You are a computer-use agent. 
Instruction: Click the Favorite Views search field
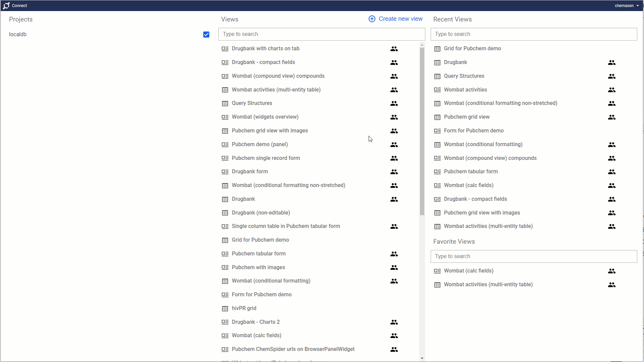point(533,256)
